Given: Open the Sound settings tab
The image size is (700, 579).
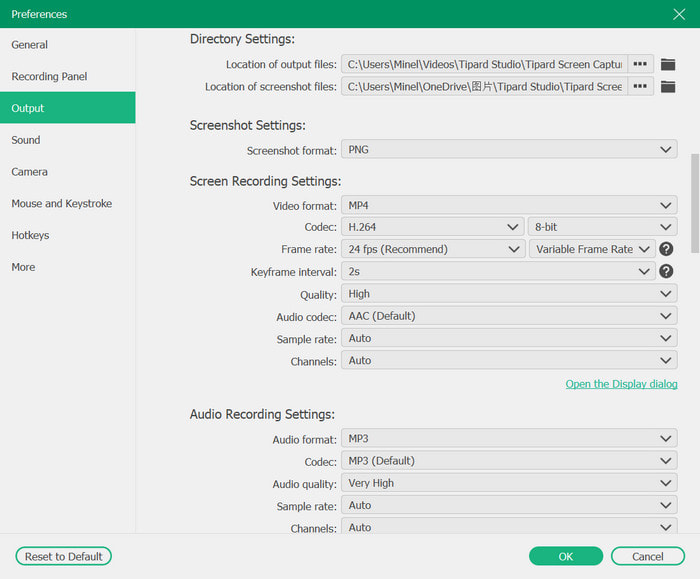Looking at the screenshot, I should point(26,140).
